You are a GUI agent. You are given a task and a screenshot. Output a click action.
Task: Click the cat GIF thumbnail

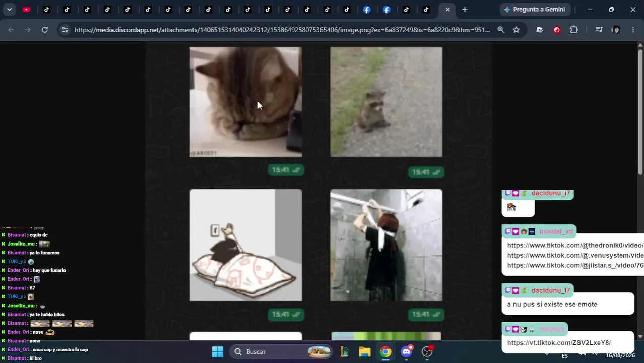[246, 102]
